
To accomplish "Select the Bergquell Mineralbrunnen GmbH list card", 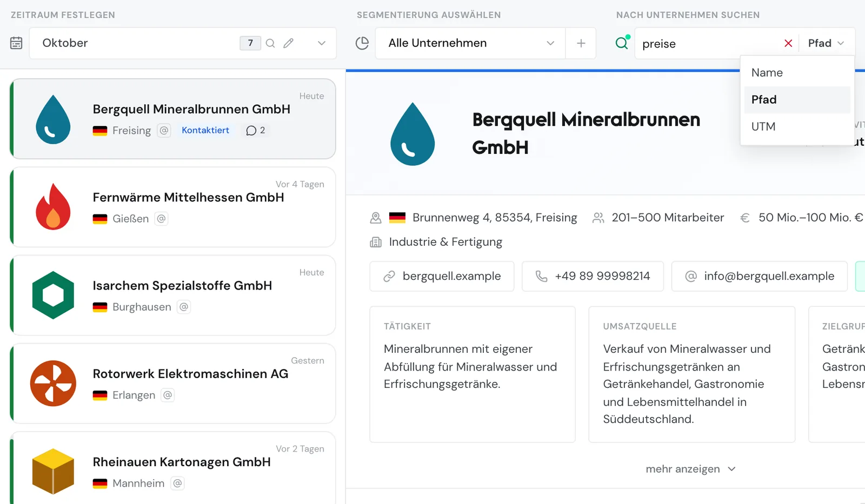I will 173,119.
